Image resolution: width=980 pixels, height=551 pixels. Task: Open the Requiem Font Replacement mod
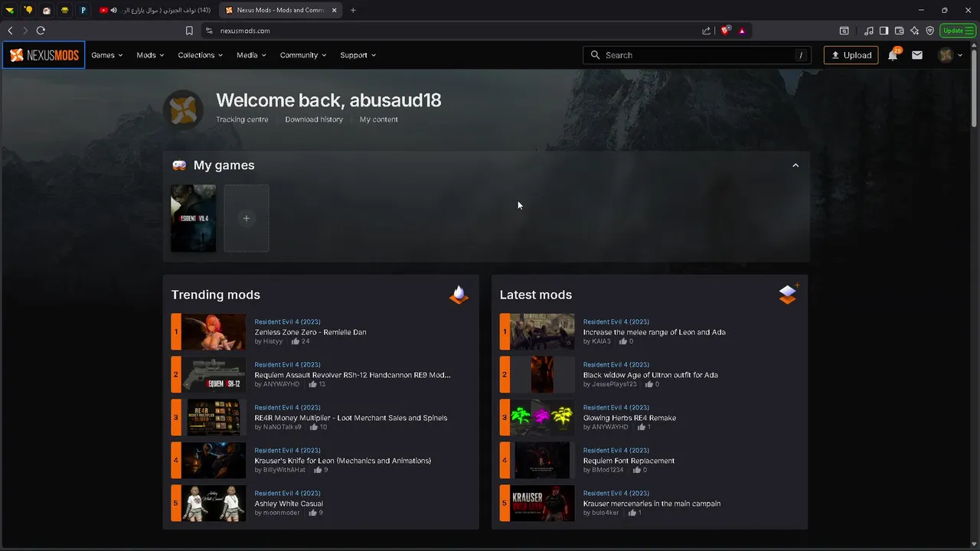click(x=629, y=461)
